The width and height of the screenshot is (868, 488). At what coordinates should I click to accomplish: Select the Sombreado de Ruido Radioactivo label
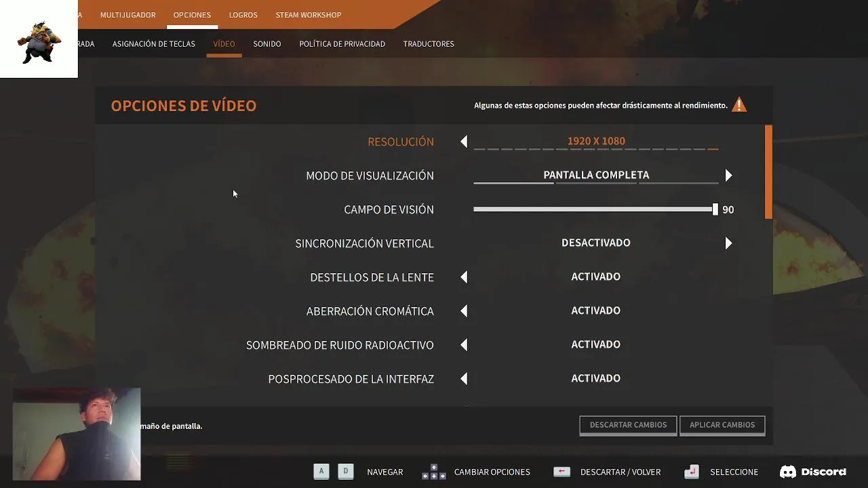coord(340,345)
